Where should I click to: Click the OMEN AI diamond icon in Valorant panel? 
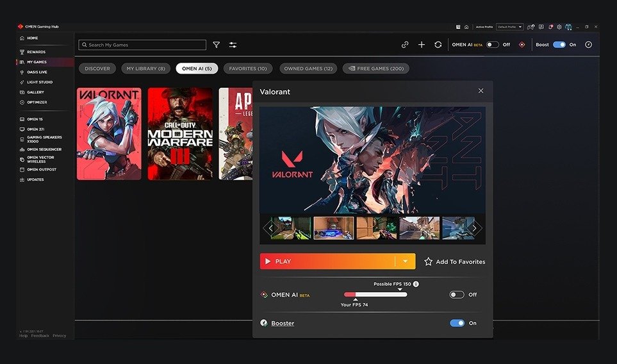(x=264, y=294)
